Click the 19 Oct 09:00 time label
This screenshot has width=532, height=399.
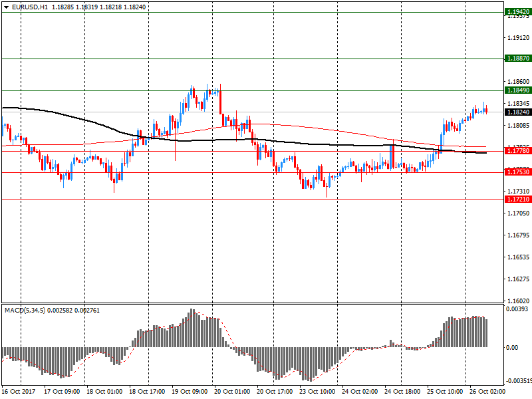[190, 392]
